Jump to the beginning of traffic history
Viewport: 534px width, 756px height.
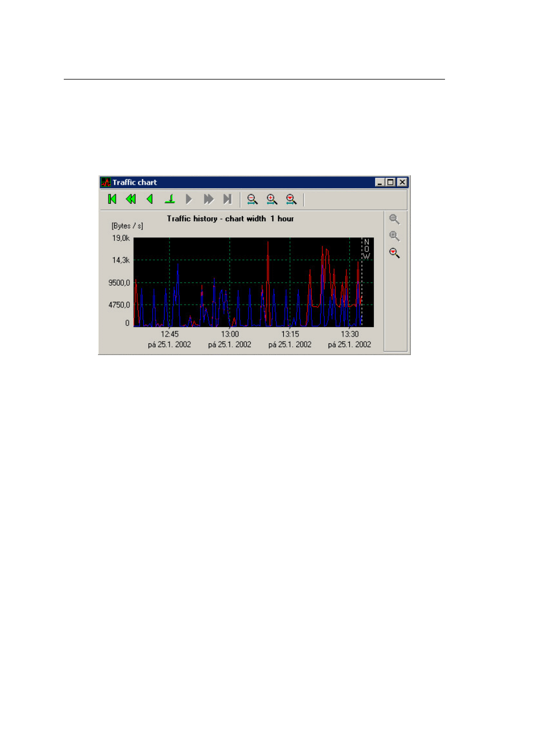click(x=113, y=199)
